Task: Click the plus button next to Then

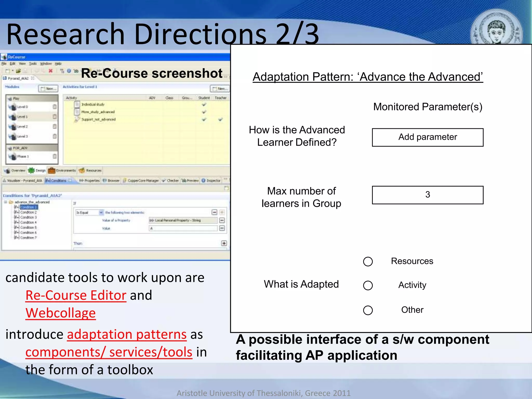Action: tap(224, 243)
